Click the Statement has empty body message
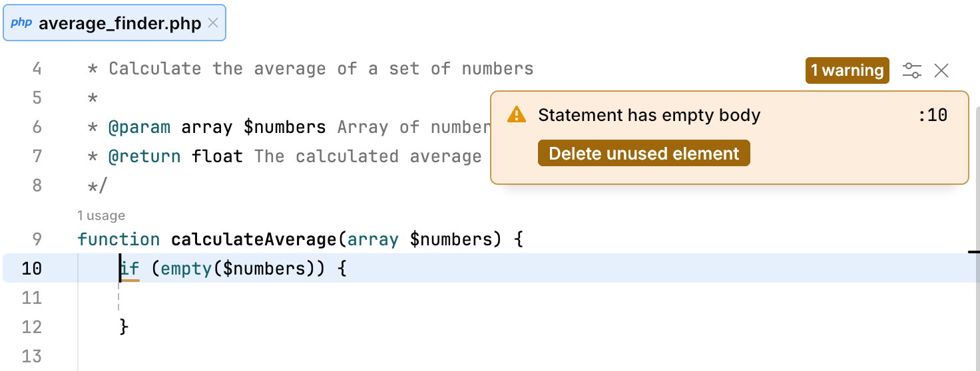The image size is (980, 371). (649, 115)
